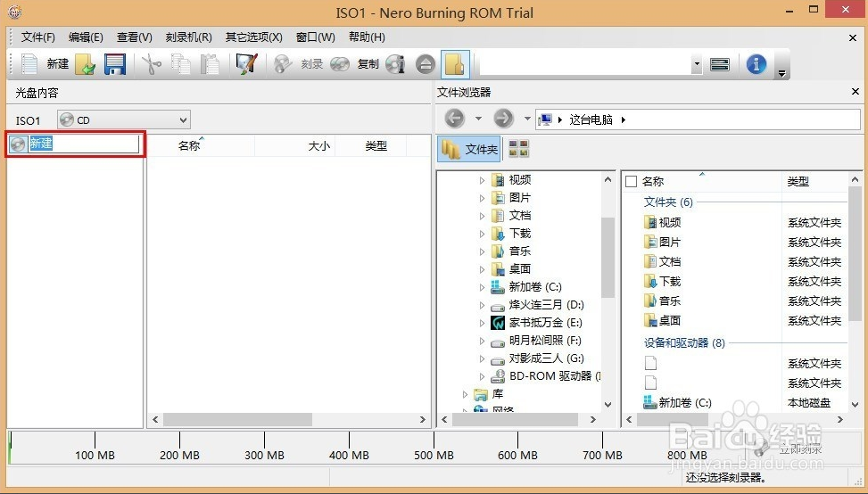Toggle the file browser folder icon
Screen dimensions: 868x494
coord(455,64)
